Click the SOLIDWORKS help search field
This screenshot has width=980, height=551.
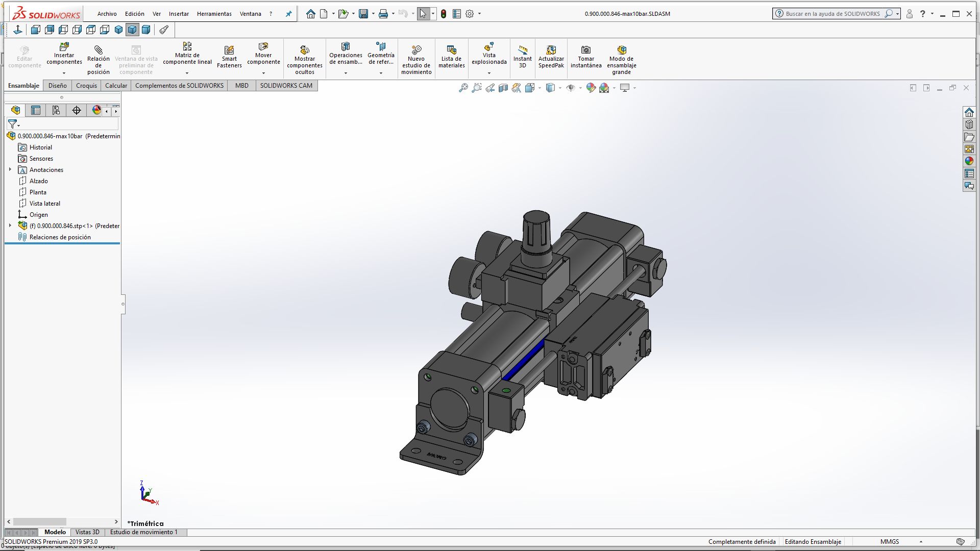pos(832,14)
